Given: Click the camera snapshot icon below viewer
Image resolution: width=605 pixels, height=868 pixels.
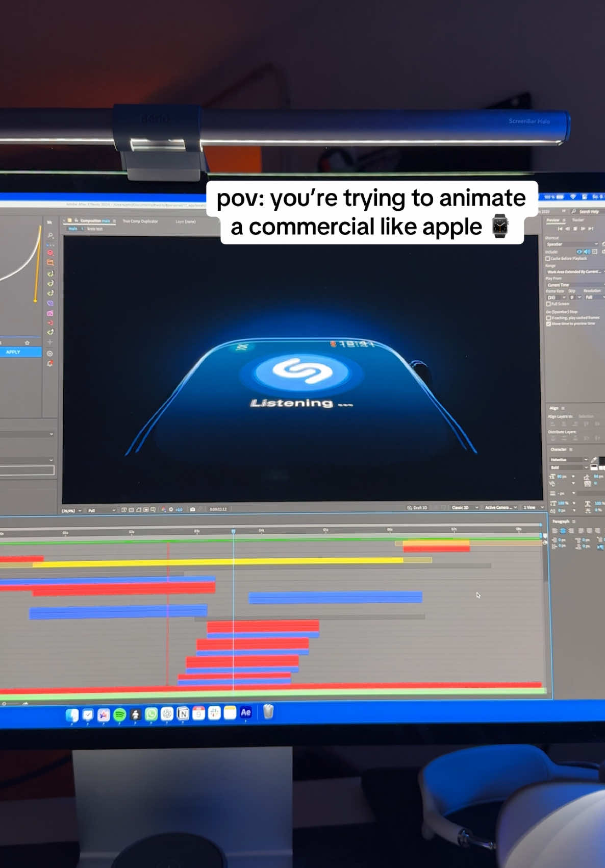Looking at the screenshot, I should (192, 509).
